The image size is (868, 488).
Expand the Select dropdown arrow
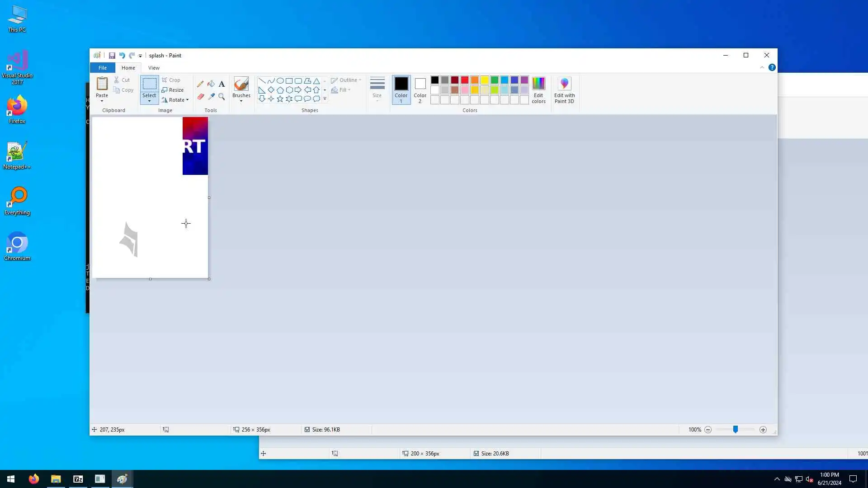click(x=149, y=101)
